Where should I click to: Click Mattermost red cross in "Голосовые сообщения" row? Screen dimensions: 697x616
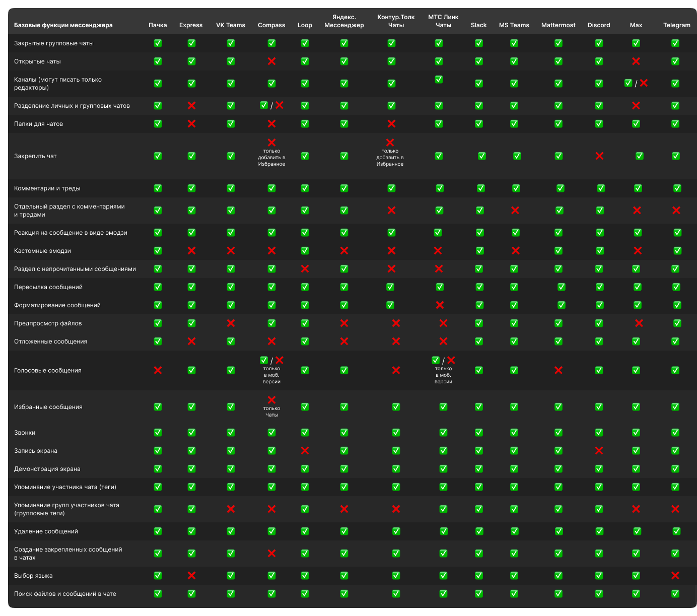[x=559, y=370]
